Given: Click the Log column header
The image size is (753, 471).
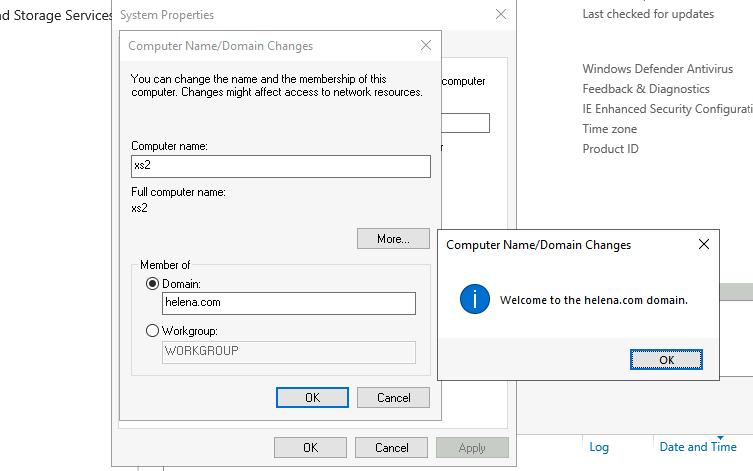Looking at the screenshot, I should coord(599,447).
